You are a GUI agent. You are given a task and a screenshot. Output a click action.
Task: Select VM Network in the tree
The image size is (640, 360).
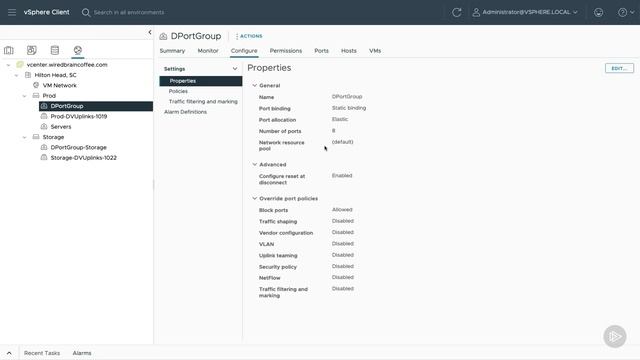point(60,85)
